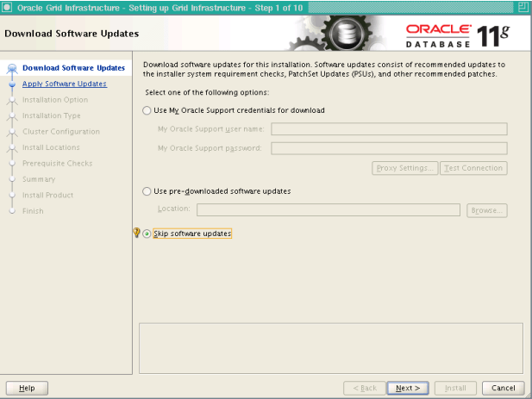Click Finish step in sidebar
This screenshot has height=399, width=532.
(x=33, y=211)
